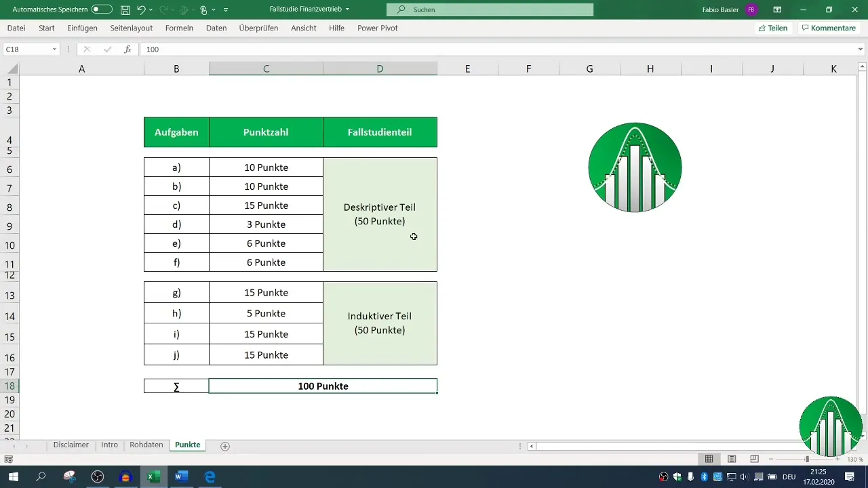
Task: Switch to Page Layout view icon
Action: (732, 459)
